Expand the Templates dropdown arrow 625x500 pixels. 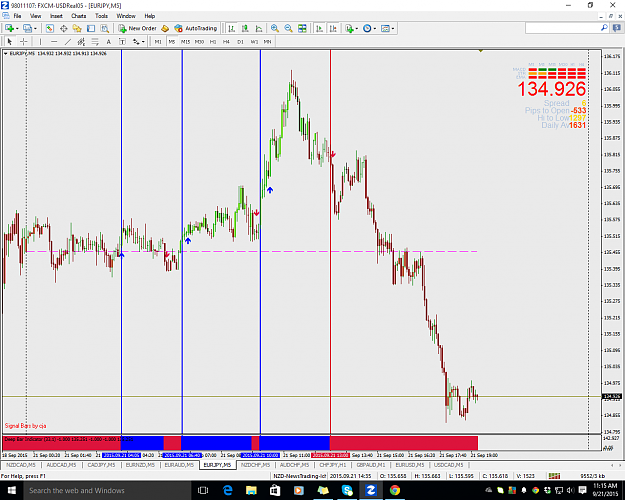pos(393,29)
